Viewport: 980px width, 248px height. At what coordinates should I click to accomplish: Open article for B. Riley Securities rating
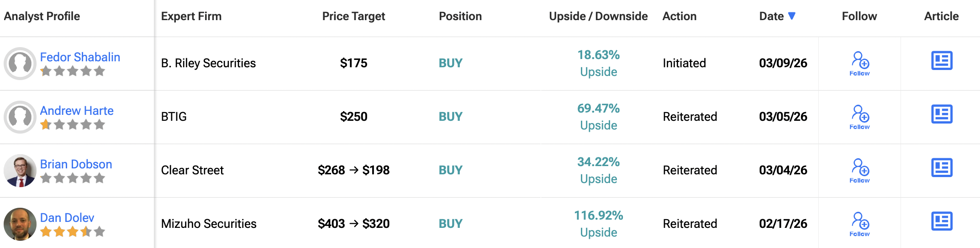(942, 61)
